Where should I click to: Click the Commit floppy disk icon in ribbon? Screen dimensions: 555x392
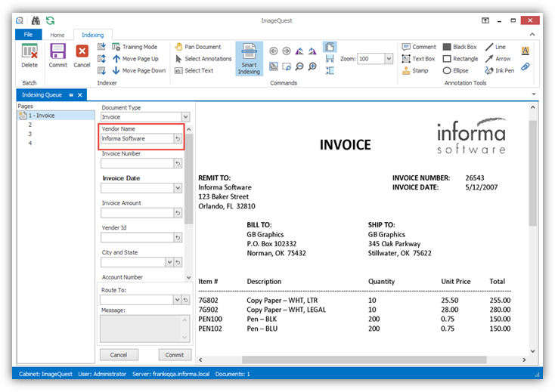(57, 51)
